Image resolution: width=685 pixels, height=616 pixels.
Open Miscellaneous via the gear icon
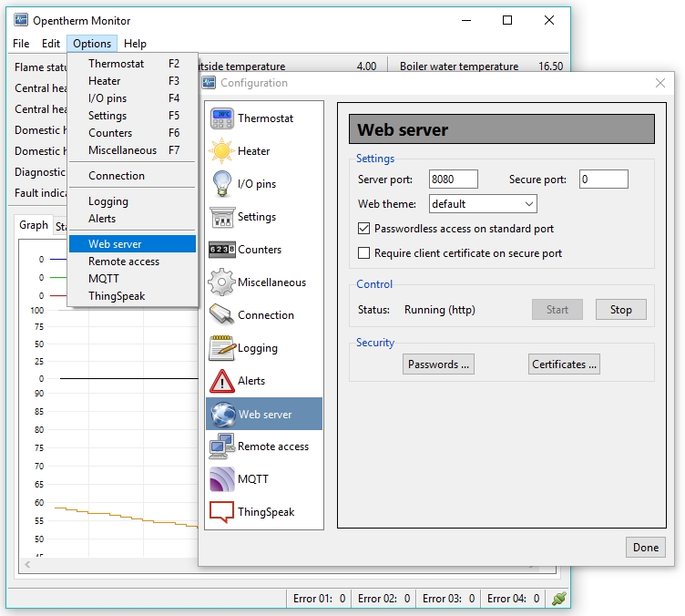coord(222,282)
